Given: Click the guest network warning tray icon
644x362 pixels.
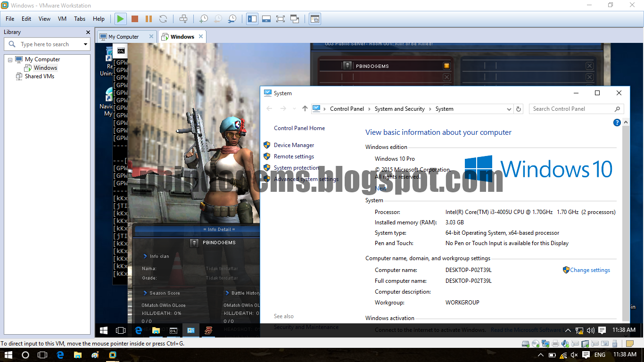Looking at the screenshot, I should coord(579,330).
